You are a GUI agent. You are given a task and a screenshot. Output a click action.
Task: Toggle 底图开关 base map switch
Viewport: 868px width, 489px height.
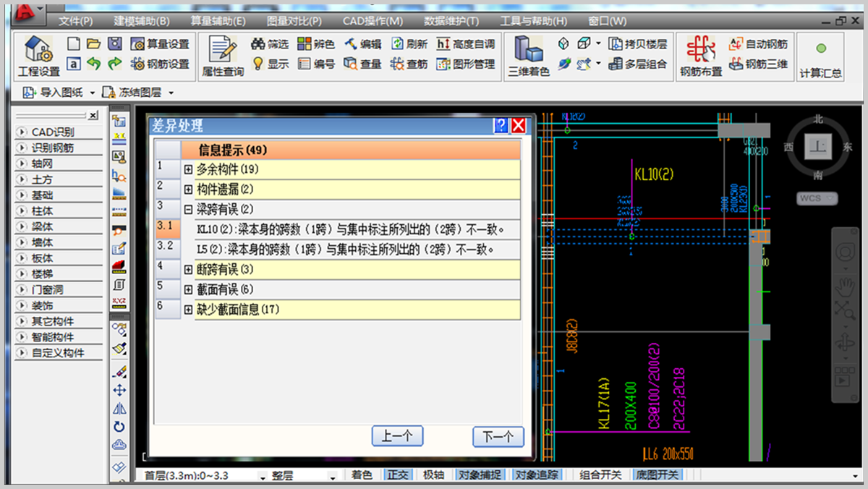tap(658, 475)
